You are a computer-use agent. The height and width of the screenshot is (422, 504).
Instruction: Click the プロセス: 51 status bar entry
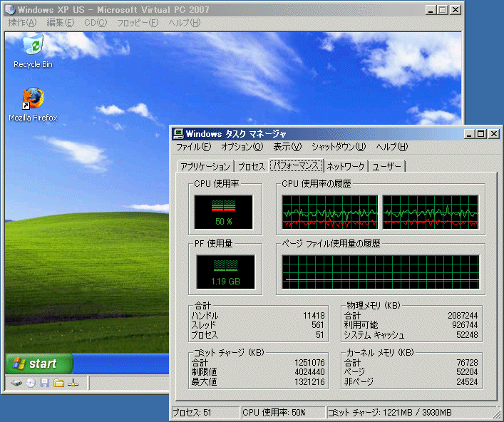tap(206, 413)
